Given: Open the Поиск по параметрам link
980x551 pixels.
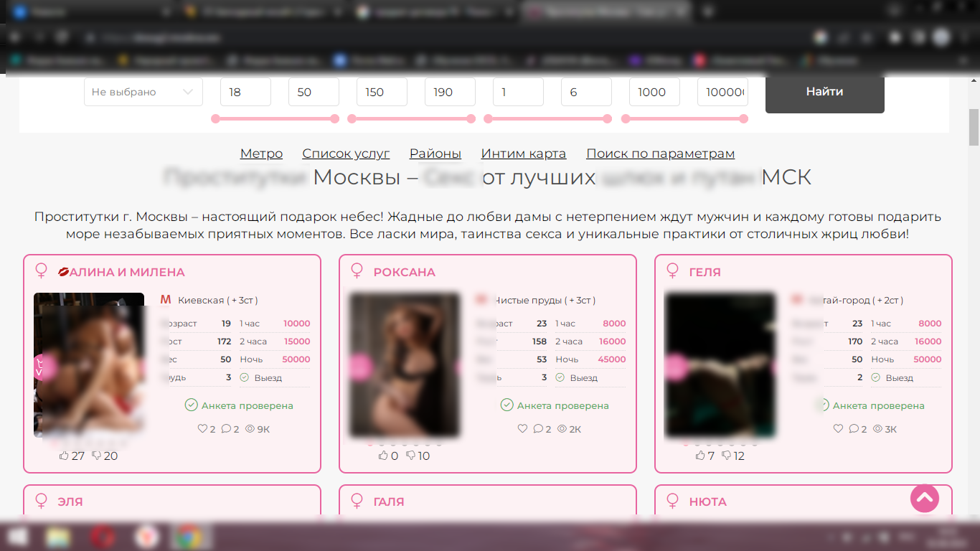Looking at the screenshot, I should coord(660,154).
